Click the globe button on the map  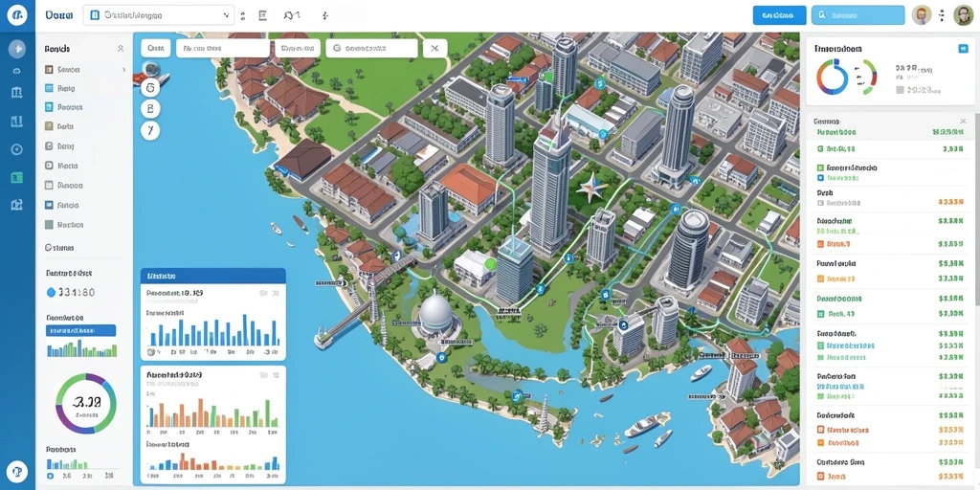point(150,68)
